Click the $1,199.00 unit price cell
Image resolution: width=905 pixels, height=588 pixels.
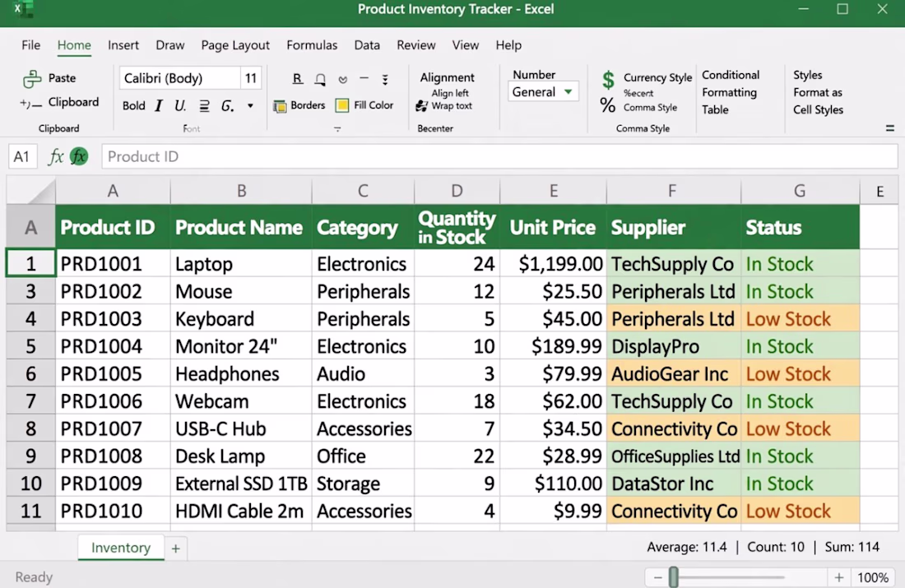tap(553, 264)
